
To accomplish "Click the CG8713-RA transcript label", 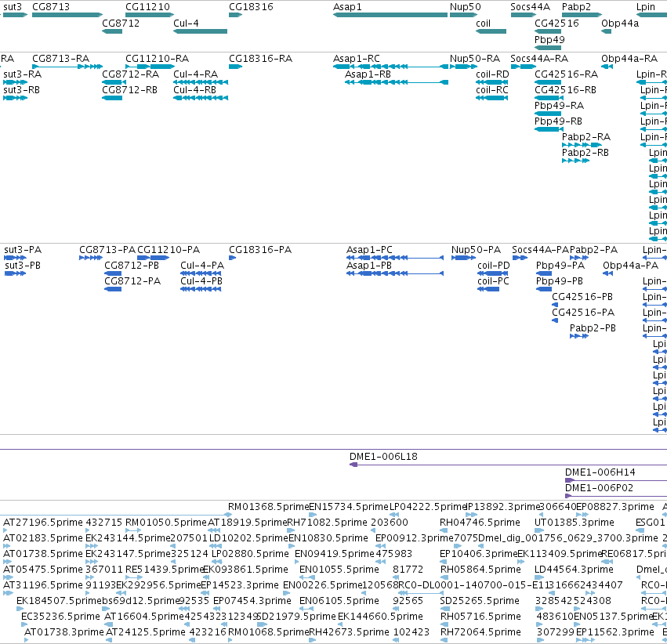I will pos(61,58).
